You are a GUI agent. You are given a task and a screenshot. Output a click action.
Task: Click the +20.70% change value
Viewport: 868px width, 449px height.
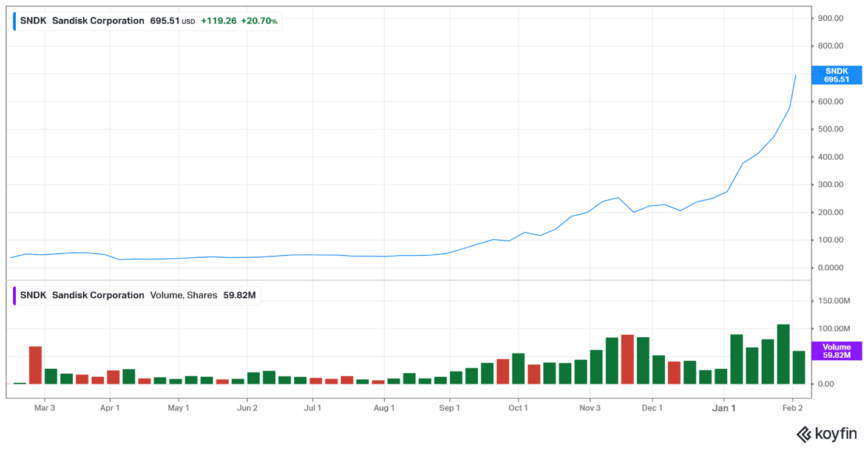(259, 21)
